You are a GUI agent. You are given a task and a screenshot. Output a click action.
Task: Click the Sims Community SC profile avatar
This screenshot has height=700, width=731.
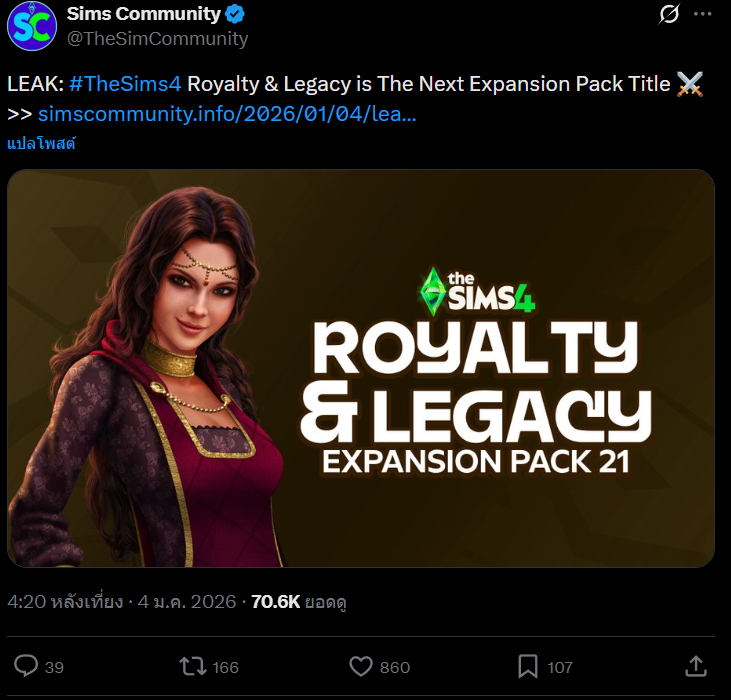(x=32, y=26)
